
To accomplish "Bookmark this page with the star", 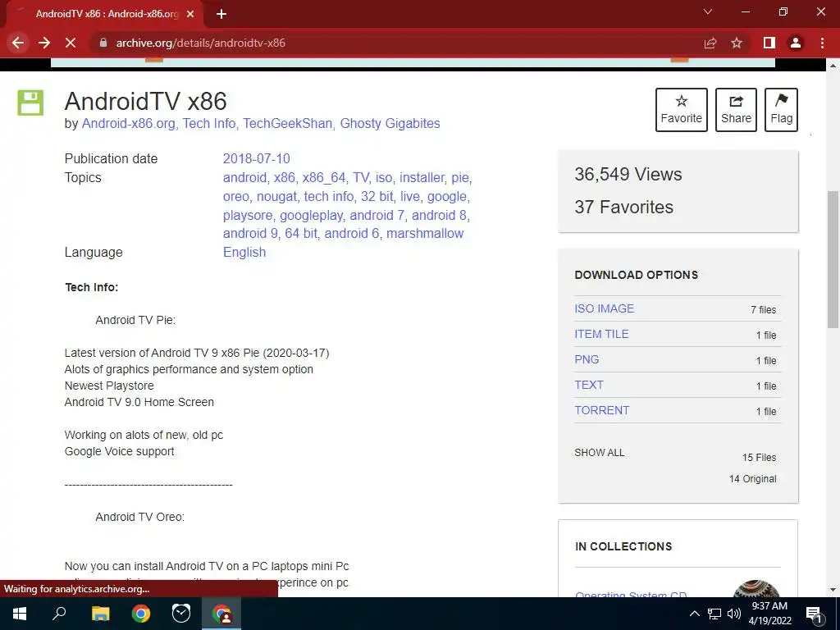I will coord(737,43).
